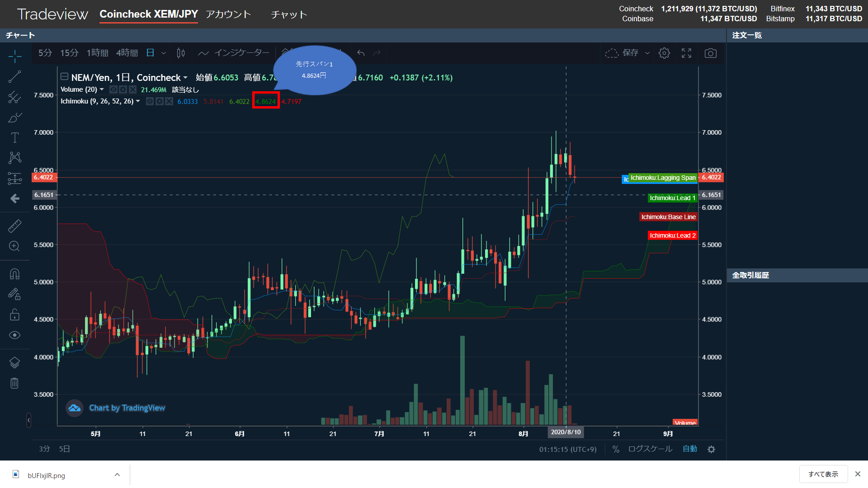Select the 日 daily timeframe
Image resolution: width=868 pixels, height=488 pixels.
coord(151,53)
